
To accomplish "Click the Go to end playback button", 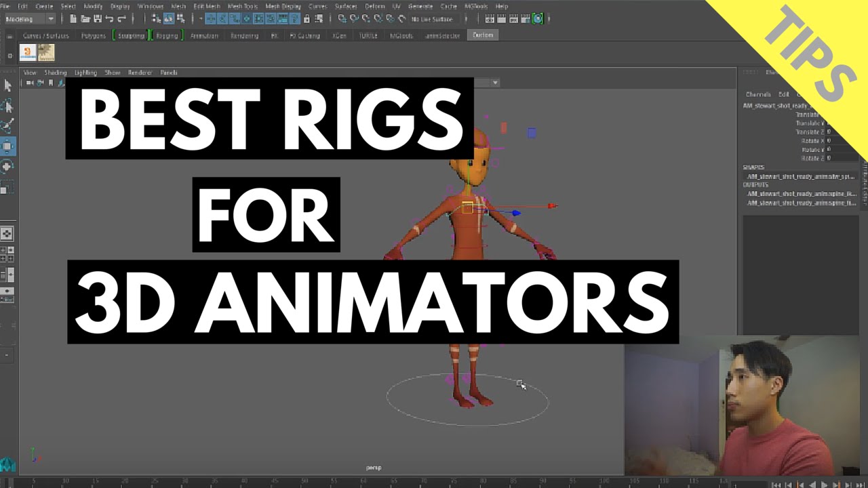I will point(859,484).
